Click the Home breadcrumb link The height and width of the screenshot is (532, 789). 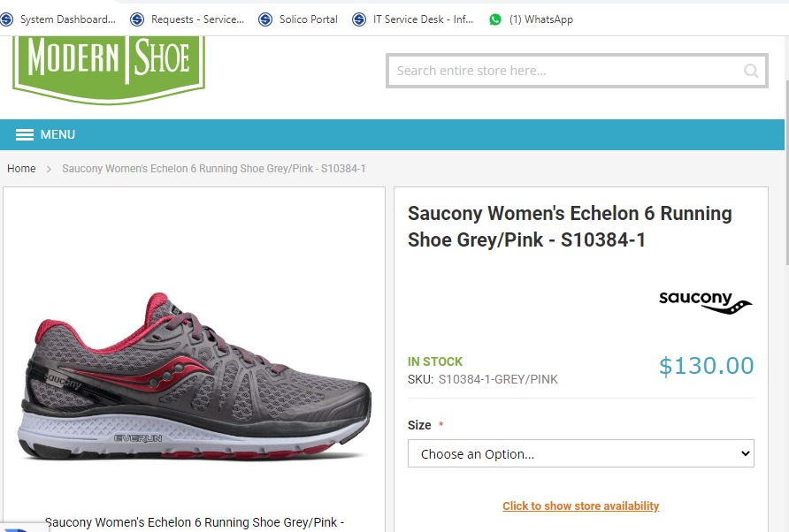tap(21, 169)
